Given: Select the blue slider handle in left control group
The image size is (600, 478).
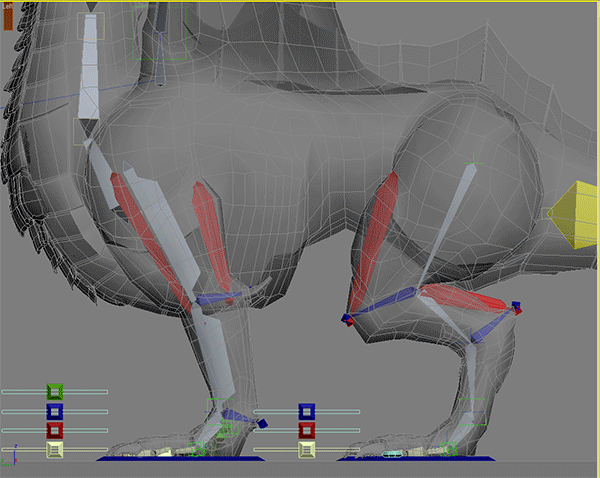Looking at the screenshot, I should (x=55, y=412).
